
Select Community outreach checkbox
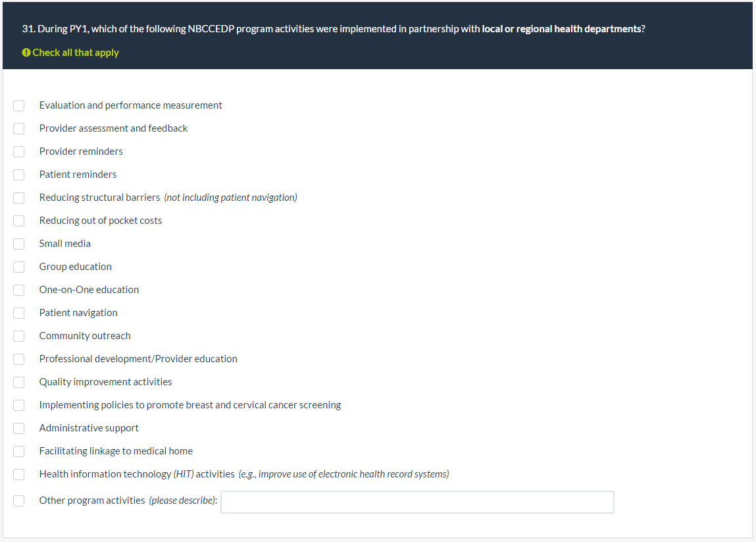tap(19, 336)
